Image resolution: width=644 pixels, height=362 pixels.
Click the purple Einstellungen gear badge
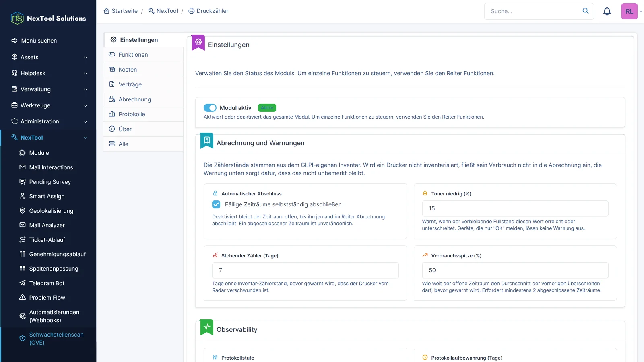[198, 42]
